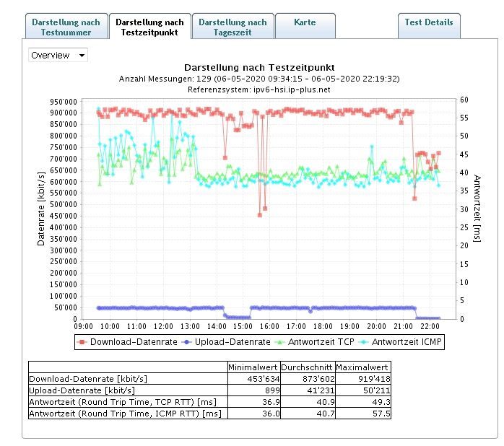Select Darstellung nach Testzeitpunkt tab
Screen dimensions: 504x446
coord(150,27)
